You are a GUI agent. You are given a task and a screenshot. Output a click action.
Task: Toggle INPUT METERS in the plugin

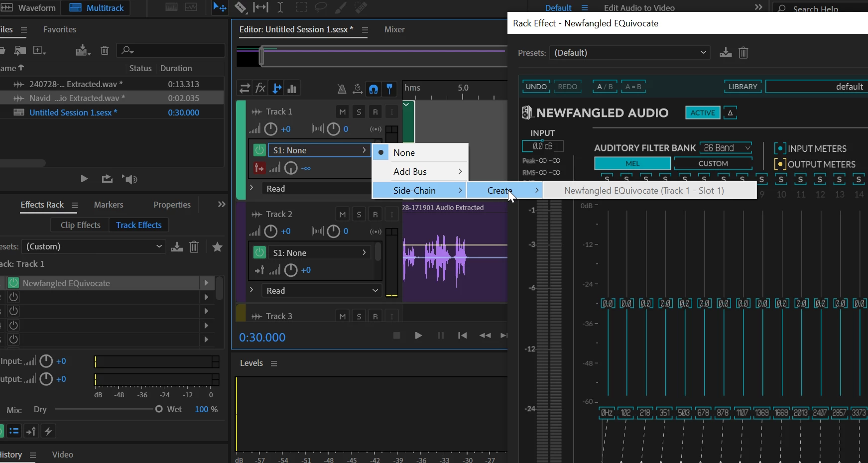780,148
